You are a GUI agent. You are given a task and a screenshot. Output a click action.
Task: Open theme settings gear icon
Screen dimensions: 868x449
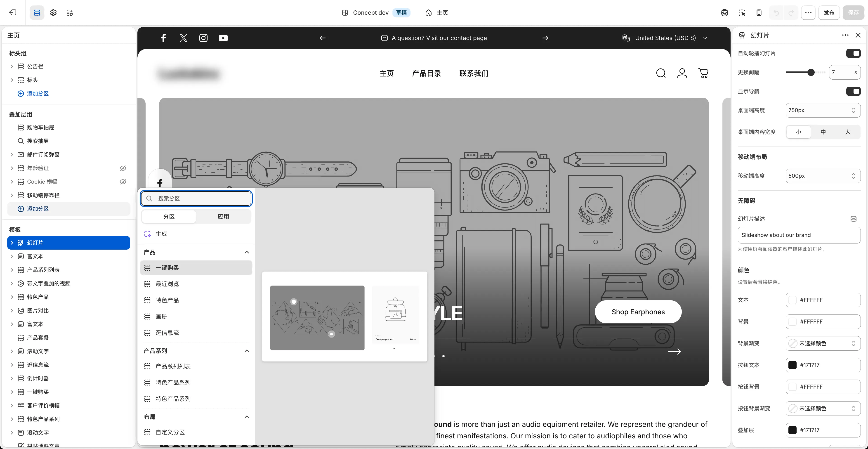pos(53,12)
